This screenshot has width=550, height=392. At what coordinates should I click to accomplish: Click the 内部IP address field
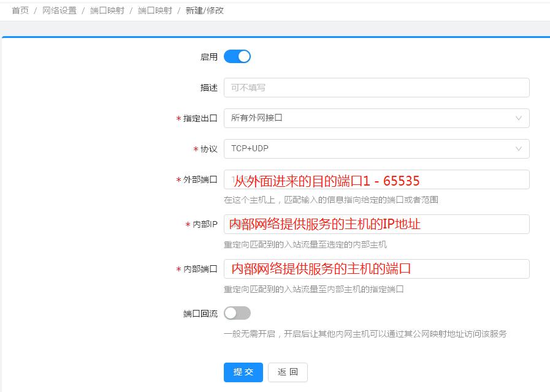(377, 224)
